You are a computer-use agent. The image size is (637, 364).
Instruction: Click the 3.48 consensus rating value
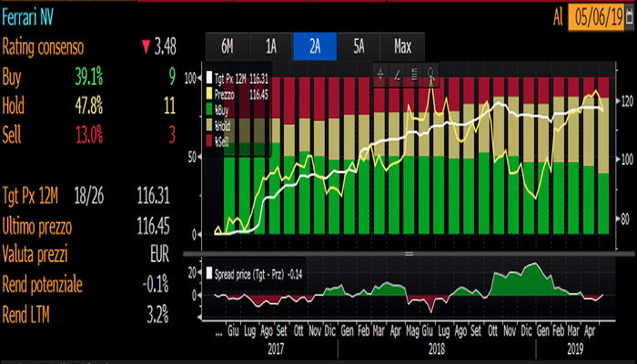(165, 48)
